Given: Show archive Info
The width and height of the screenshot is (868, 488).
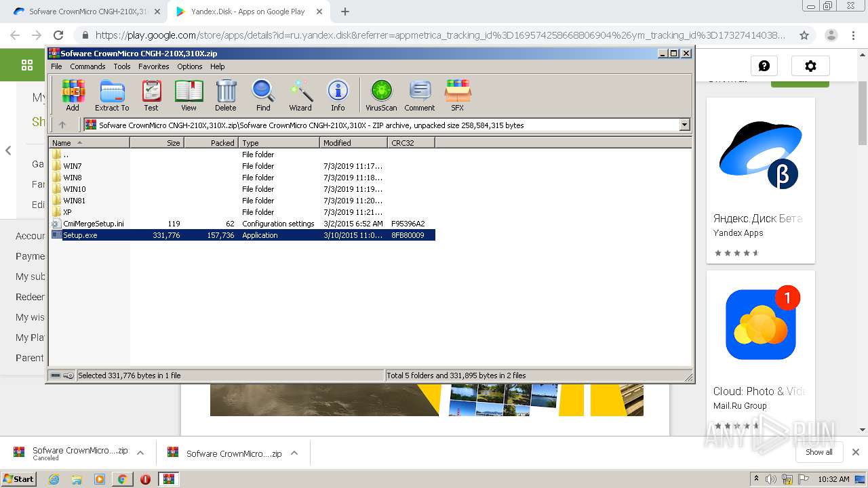Looking at the screenshot, I should pyautogui.click(x=338, y=95).
